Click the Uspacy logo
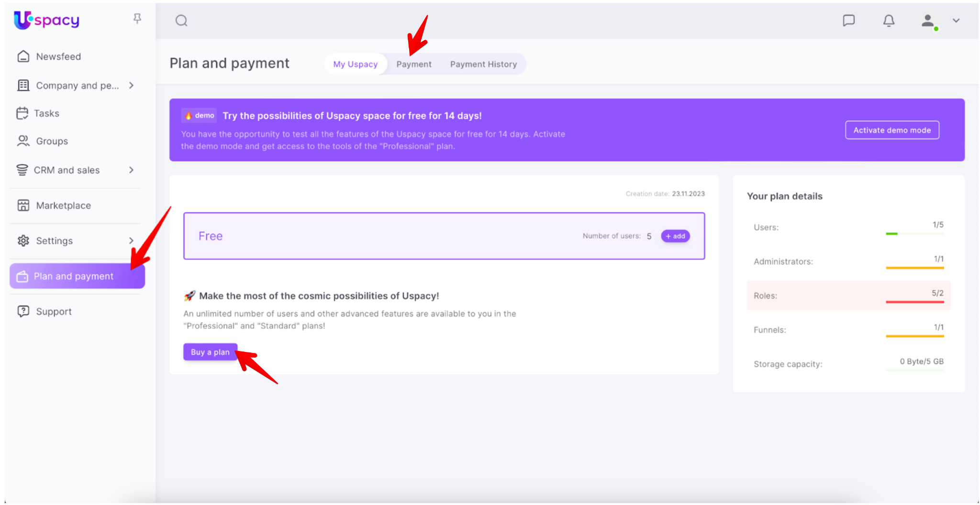The height and width of the screenshot is (505, 980). 46,20
